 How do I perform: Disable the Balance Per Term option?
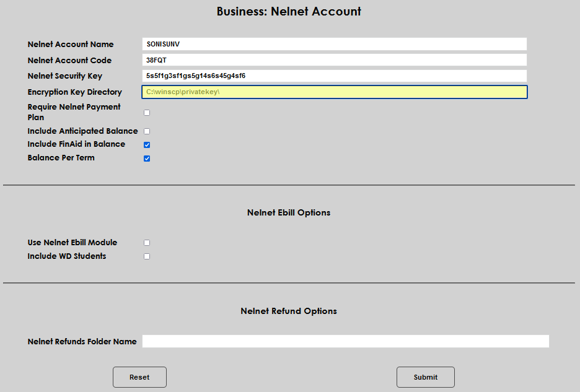coord(146,158)
